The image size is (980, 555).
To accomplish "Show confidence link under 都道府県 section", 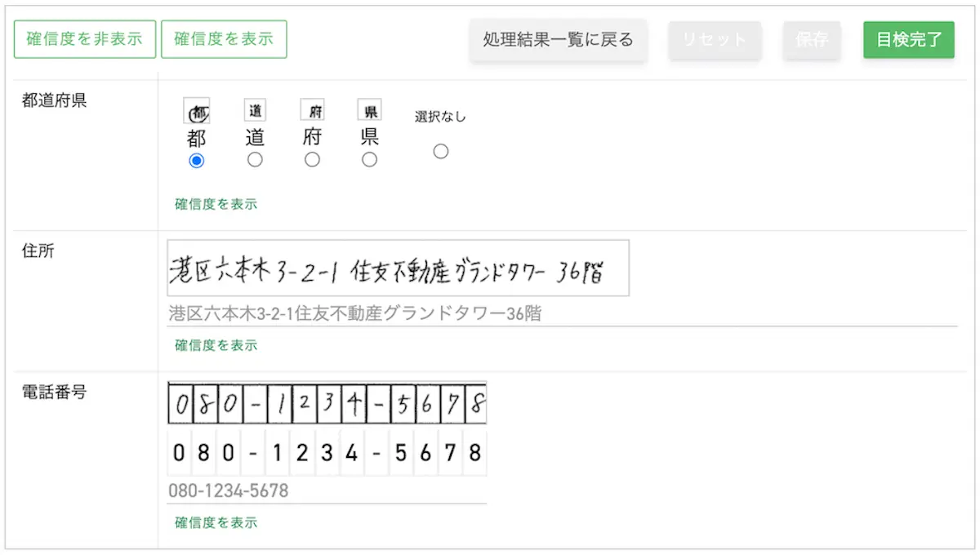I will coord(216,204).
